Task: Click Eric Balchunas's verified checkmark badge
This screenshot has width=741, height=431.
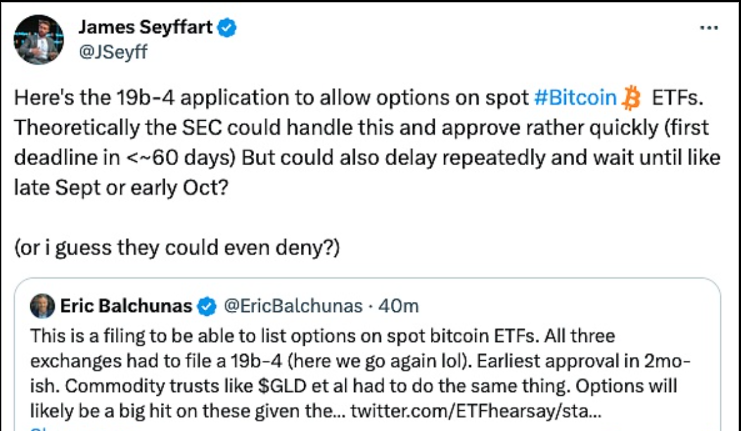Action: [207, 305]
